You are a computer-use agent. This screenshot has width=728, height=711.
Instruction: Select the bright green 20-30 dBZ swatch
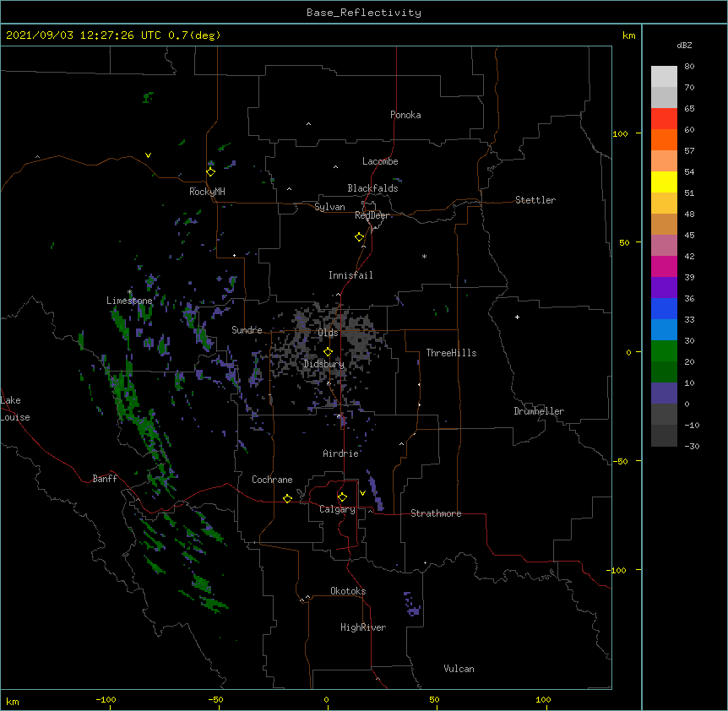coord(664,351)
